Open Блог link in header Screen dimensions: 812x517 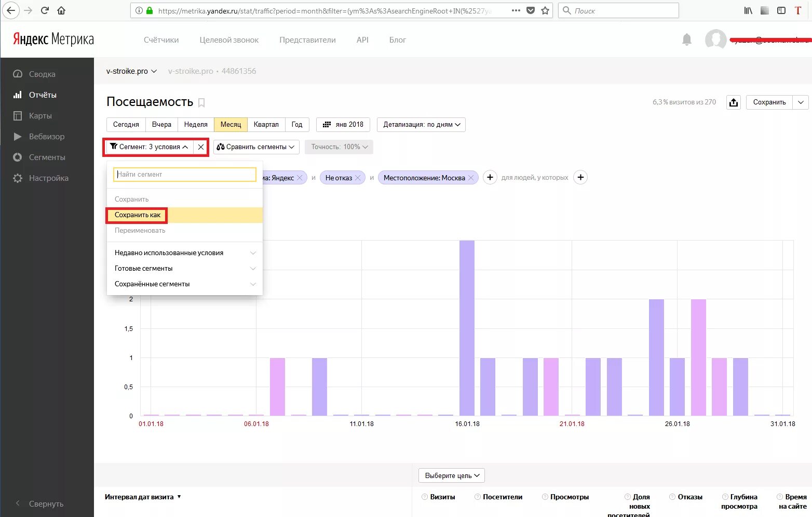pyautogui.click(x=398, y=40)
